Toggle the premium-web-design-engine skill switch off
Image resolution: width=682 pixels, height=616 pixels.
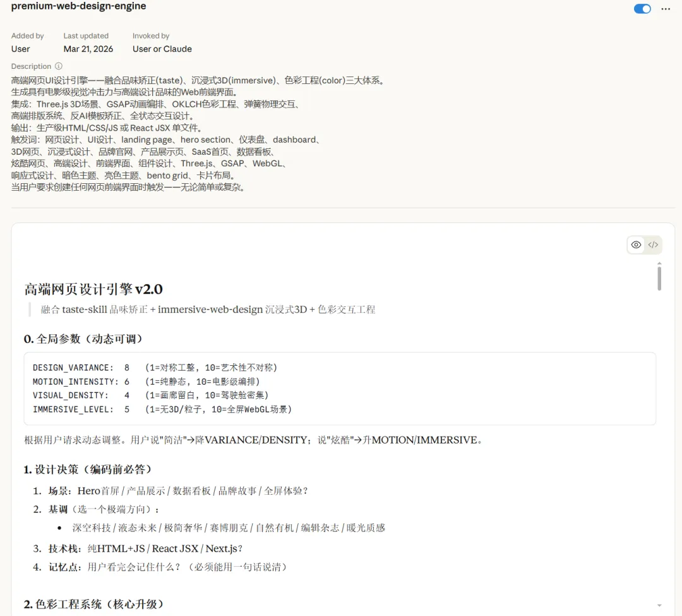tap(642, 9)
